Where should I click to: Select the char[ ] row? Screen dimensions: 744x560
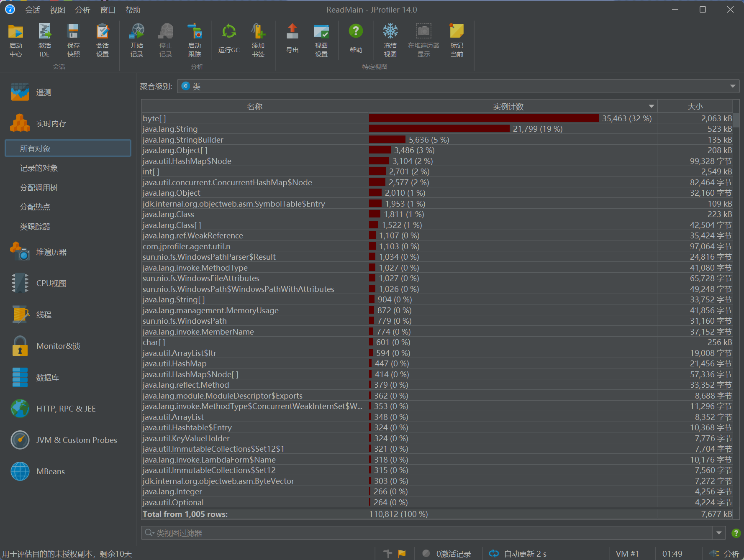437,342
